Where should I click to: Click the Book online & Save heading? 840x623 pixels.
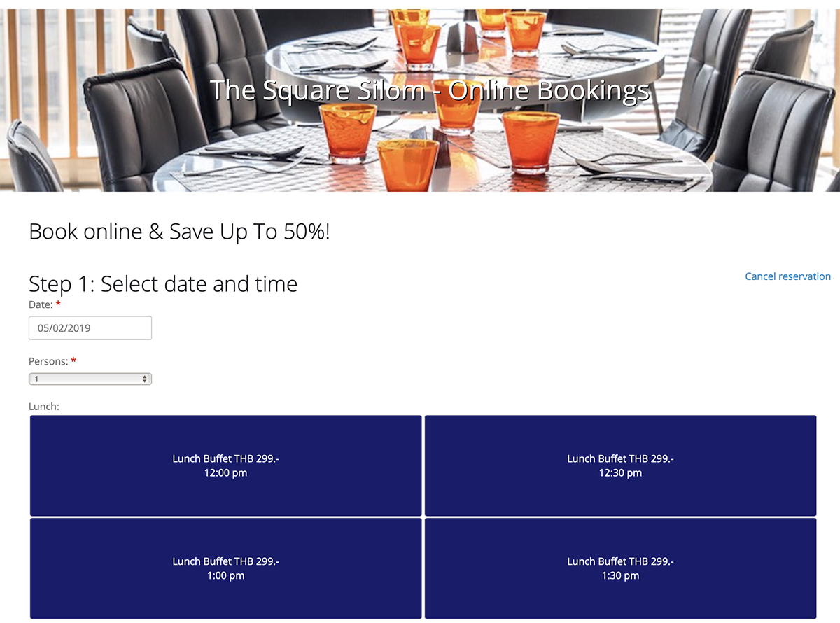tap(179, 232)
